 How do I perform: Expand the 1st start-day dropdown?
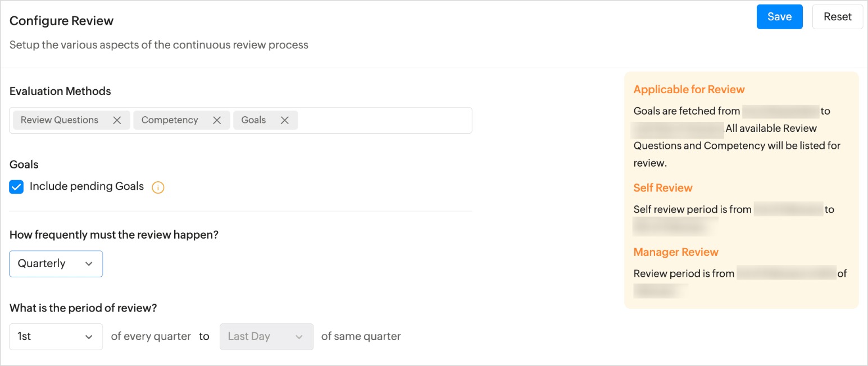[x=56, y=337]
